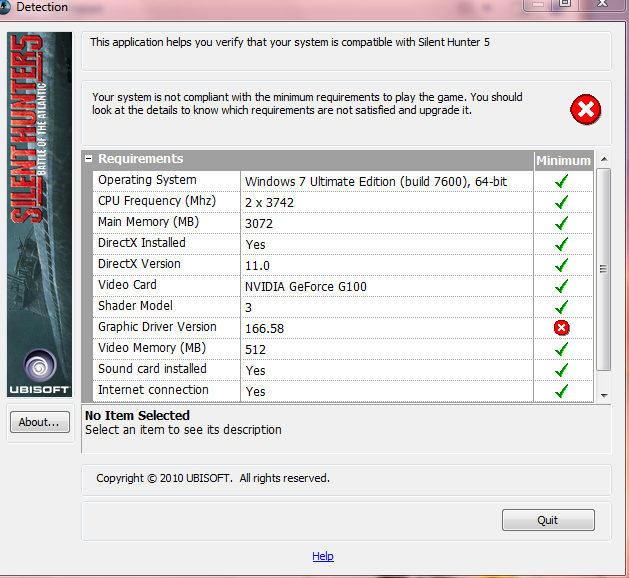Click the Copyright 2010 UBISOFT text
Viewport: 629px width, 578px height.
[213, 478]
